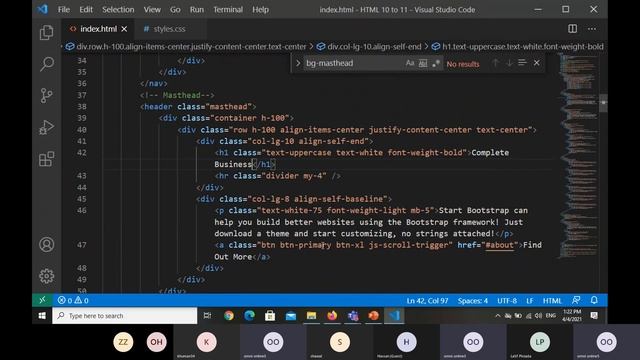
Task: Expand the Replace toggle chevron
Action: point(298,63)
